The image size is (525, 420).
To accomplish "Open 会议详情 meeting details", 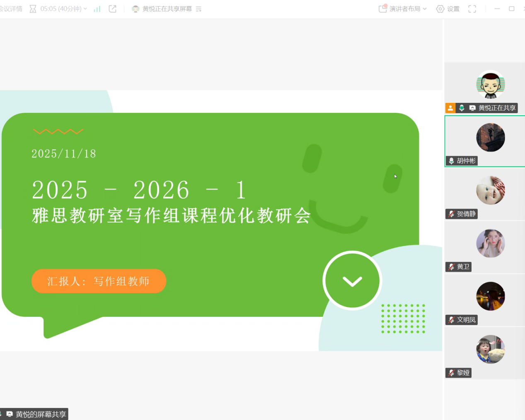I will pyautogui.click(x=11, y=9).
